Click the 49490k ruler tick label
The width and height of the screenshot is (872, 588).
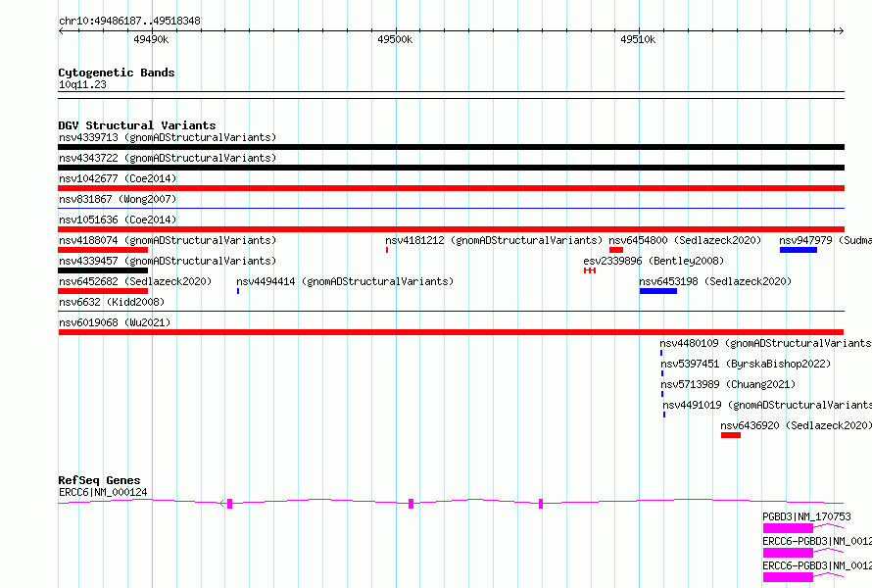(151, 39)
